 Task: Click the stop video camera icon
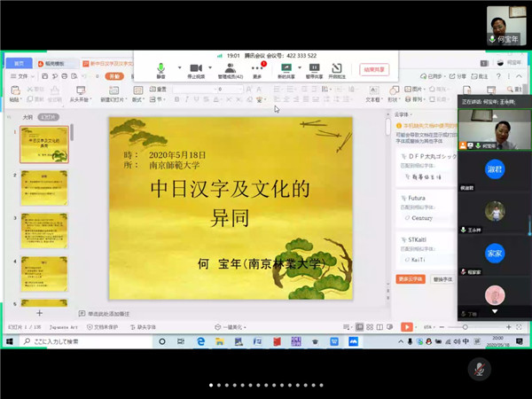coord(196,67)
